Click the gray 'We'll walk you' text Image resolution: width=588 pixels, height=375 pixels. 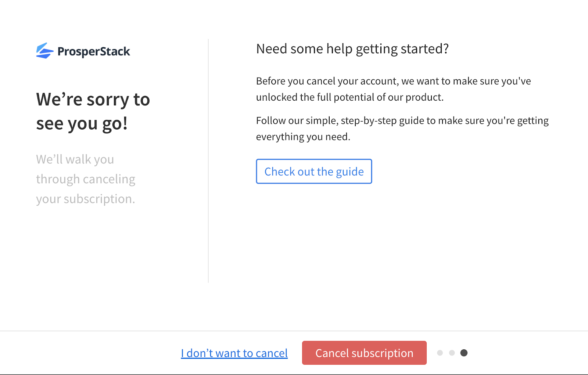(75, 159)
